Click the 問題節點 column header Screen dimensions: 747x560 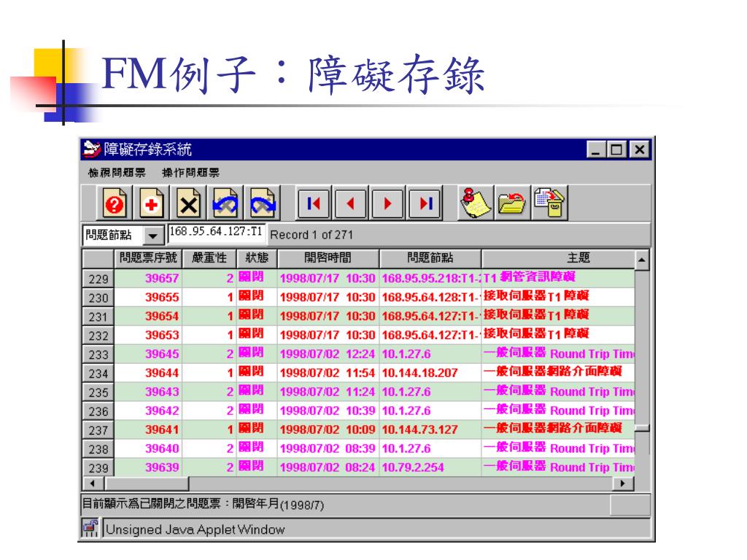pos(430,258)
